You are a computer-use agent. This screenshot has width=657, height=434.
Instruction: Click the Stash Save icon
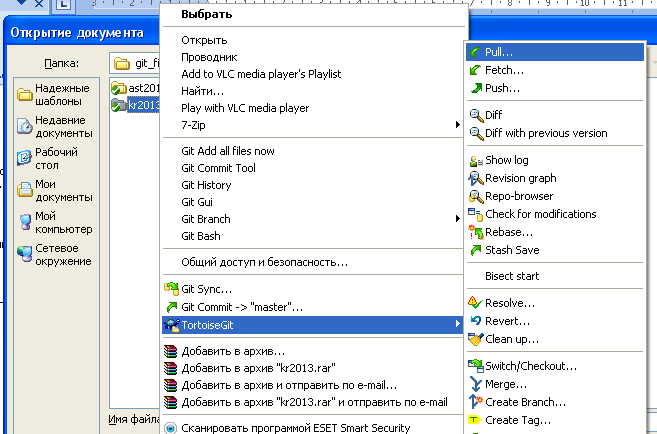(x=476, y=251)
